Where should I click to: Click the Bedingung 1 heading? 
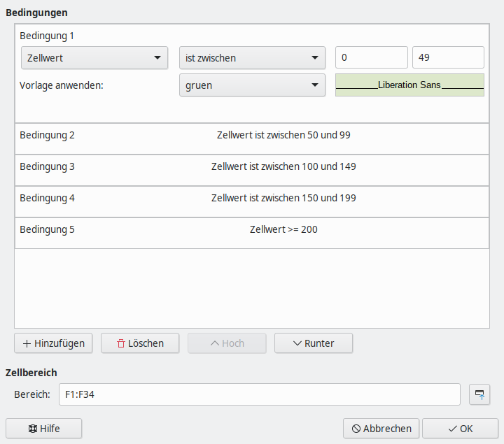click(47, 36)
